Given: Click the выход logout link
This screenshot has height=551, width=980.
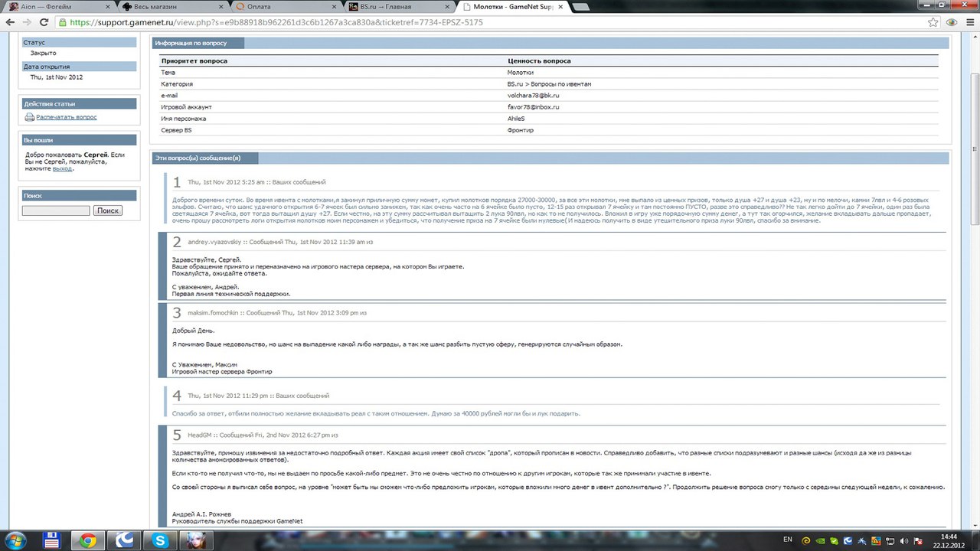Looking at the screenshot, I should click(x=63, y=168).
